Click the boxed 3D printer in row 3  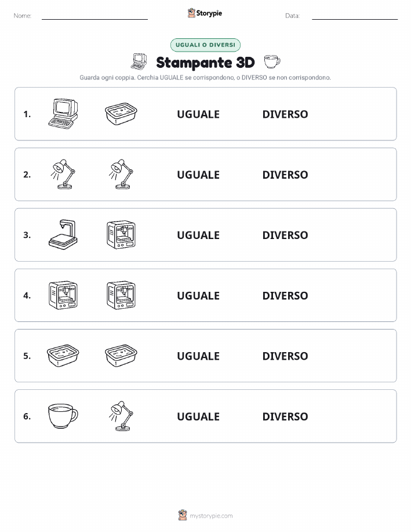click(121, 234)
